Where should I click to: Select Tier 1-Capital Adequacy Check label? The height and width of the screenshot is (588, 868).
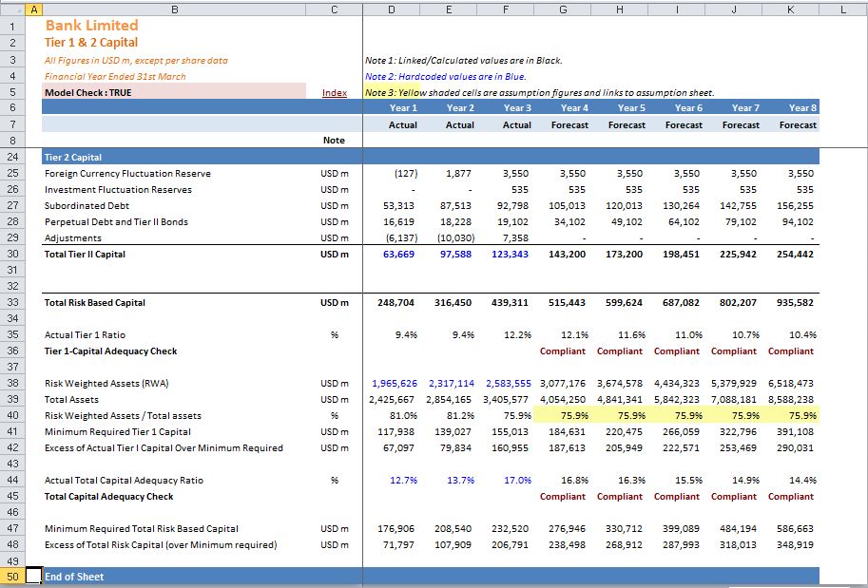point(110,351)
